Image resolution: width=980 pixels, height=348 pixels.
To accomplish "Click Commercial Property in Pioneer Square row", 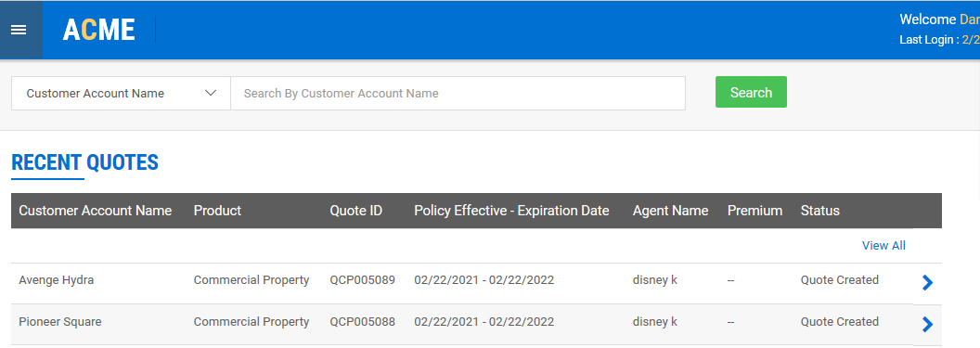I will click(251, 322).
